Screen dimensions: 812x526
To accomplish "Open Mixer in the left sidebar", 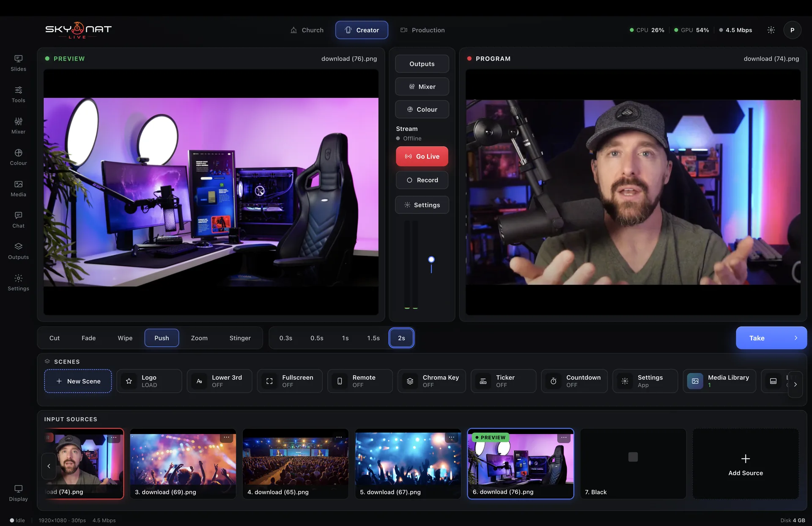I will [18, 126].
